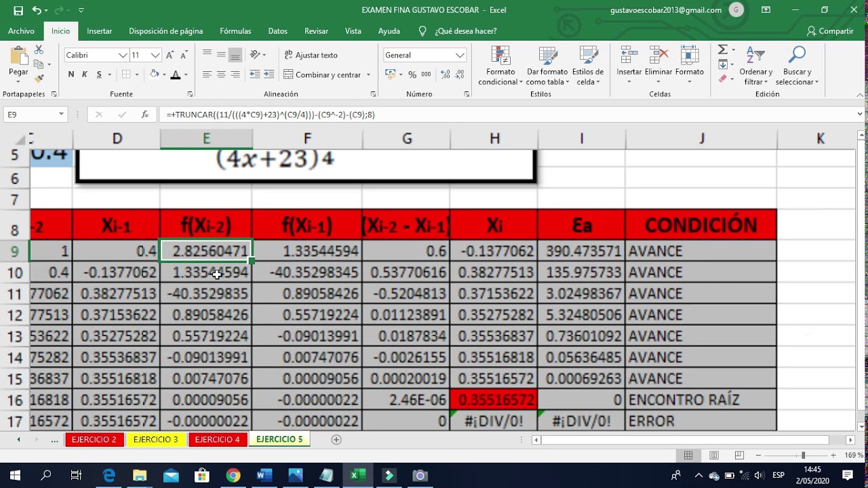Align text to top of cell
The width and height of the screenshot is (868, 488).
(207, 55)
